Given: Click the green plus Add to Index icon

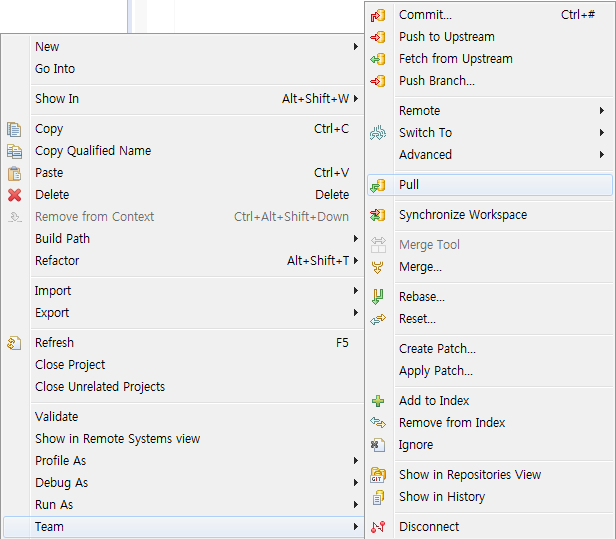Looking at the screenshot, I should [378, 401].
